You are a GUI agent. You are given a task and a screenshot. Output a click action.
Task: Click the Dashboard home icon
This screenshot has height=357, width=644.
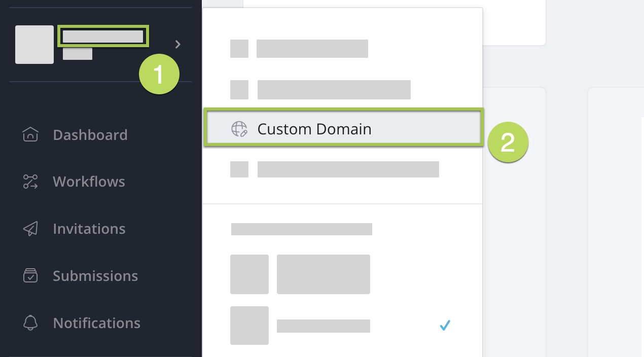click(30, 135)
